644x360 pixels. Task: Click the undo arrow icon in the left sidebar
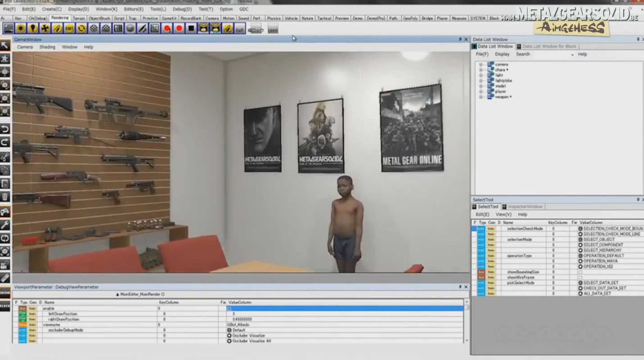click(x=5, y=129)
